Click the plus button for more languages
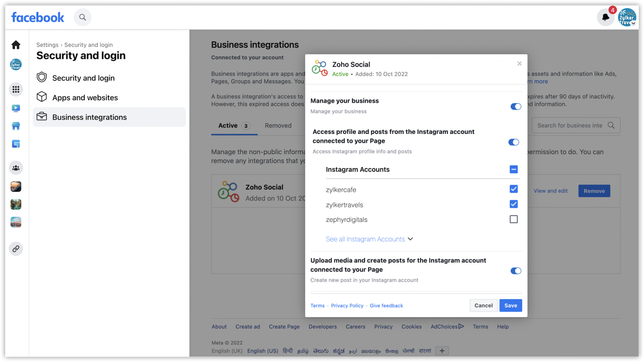 [x=442, y=351]
